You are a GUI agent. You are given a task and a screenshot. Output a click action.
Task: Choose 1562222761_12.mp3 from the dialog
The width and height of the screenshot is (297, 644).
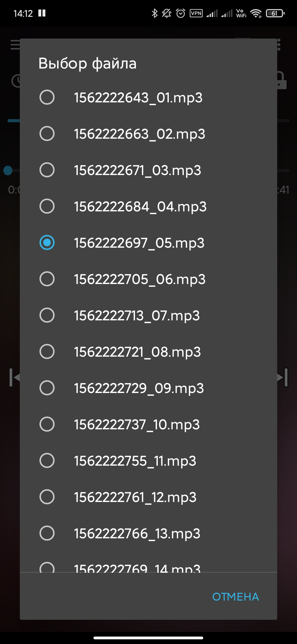pyautogui.click(x=135, y=497)
